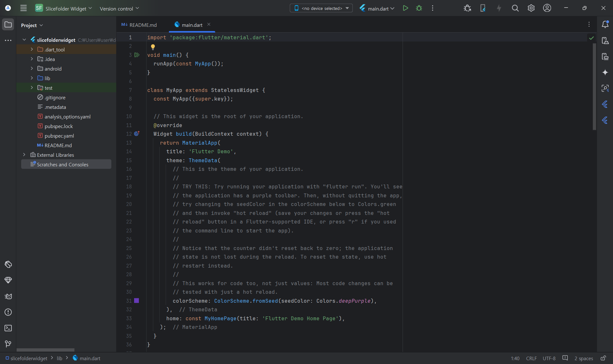The image size is (613, 364).
Task: Open Logcat tool window
Action: pyautogui.click(x=8, y=296)
